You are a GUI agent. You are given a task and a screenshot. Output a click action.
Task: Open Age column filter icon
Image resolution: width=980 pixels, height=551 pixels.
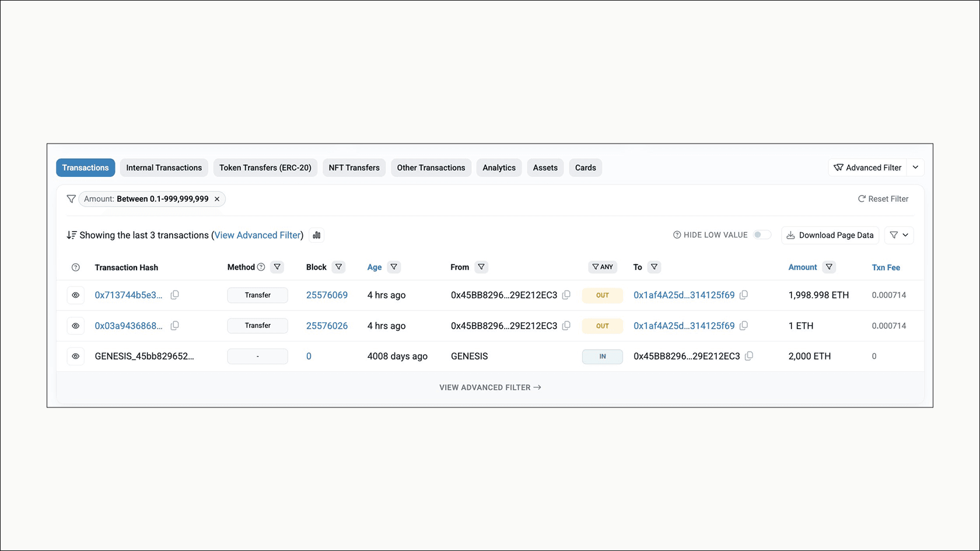pos(394,267)
